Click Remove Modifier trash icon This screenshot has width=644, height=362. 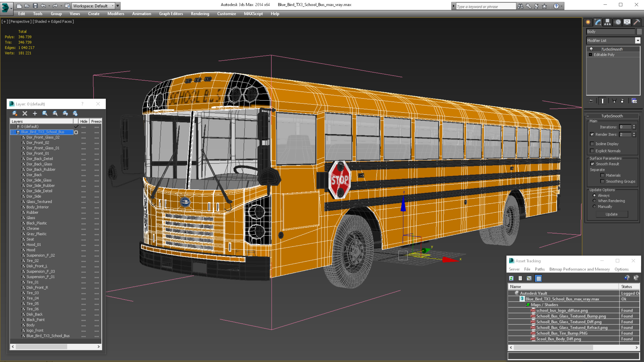click(622, 101)
